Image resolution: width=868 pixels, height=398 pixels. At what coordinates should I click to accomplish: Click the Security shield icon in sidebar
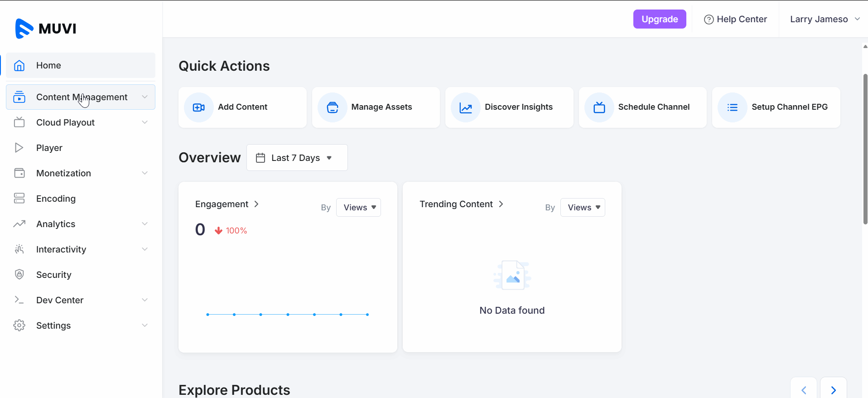[x=19, y=274]
